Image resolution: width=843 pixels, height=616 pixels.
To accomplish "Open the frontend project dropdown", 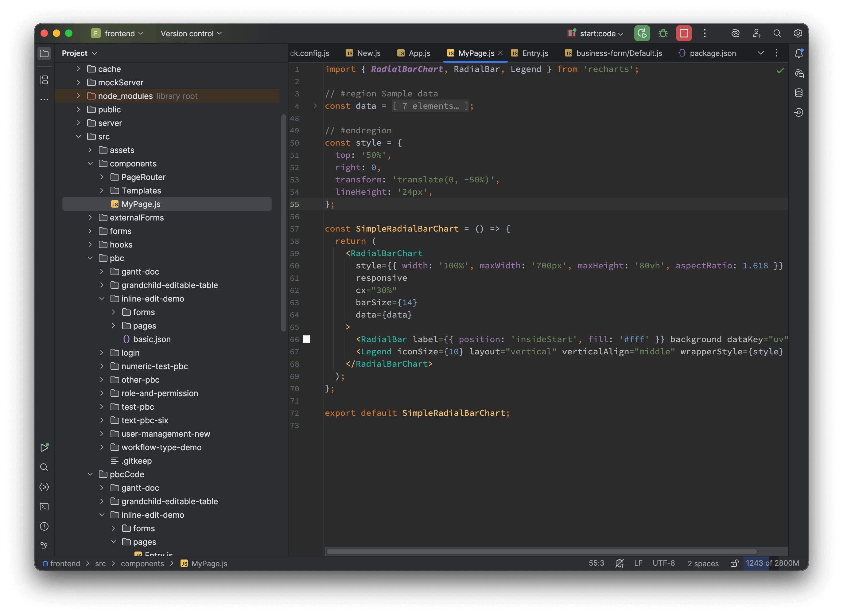I will coord(117,33).
